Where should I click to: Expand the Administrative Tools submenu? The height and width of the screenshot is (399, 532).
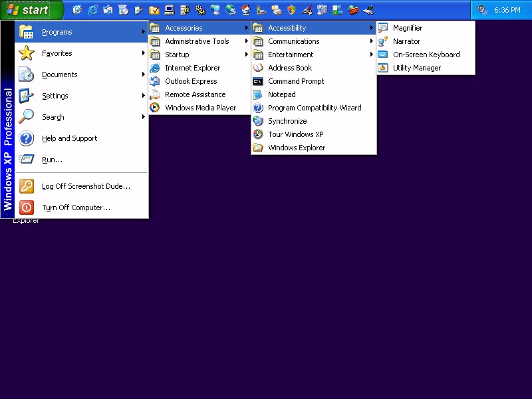[x=198, y=41]
